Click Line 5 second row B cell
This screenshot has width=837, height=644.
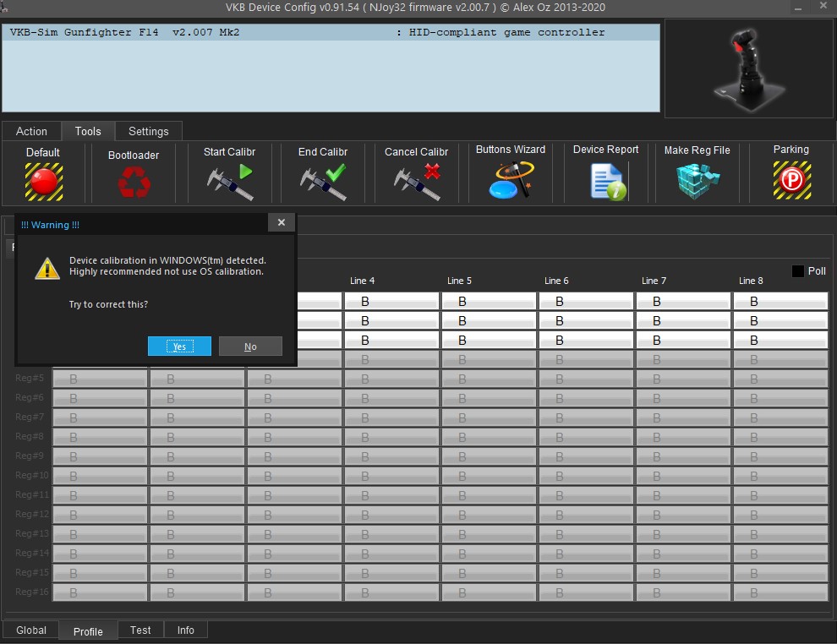click(x=489, y=320)
